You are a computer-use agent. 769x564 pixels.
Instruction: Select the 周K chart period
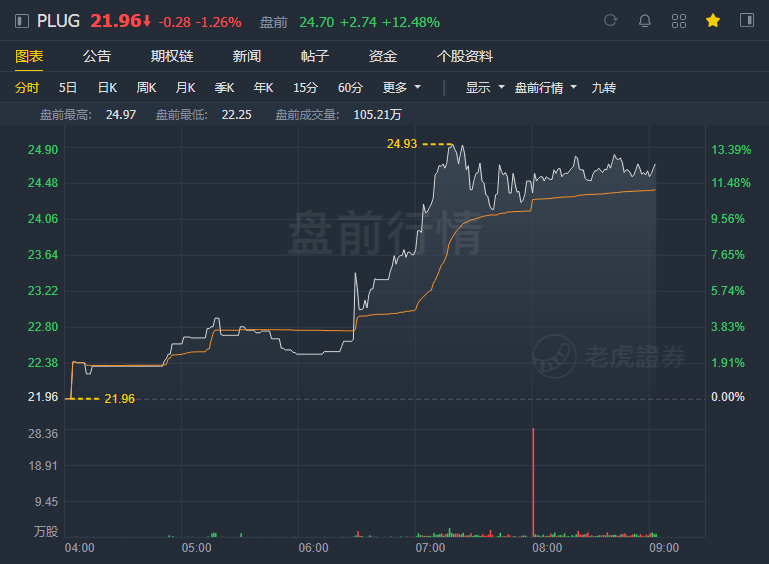[146, 88]
